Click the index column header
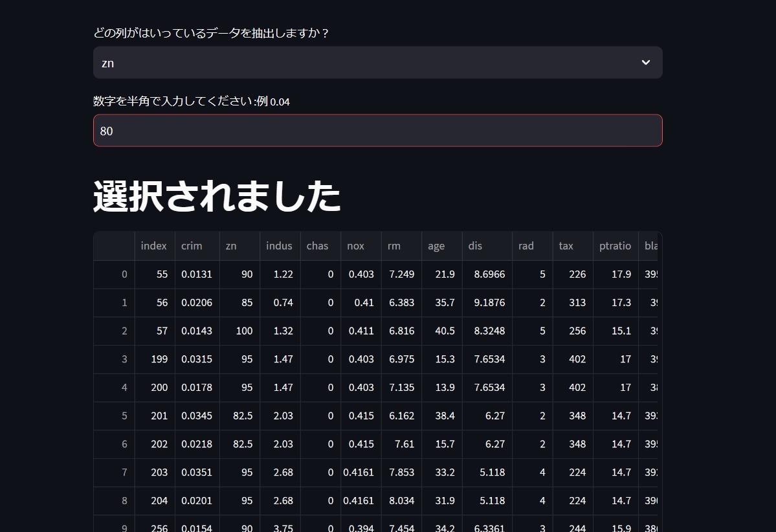The image size is (776, 532). click(x=153, y=246)
